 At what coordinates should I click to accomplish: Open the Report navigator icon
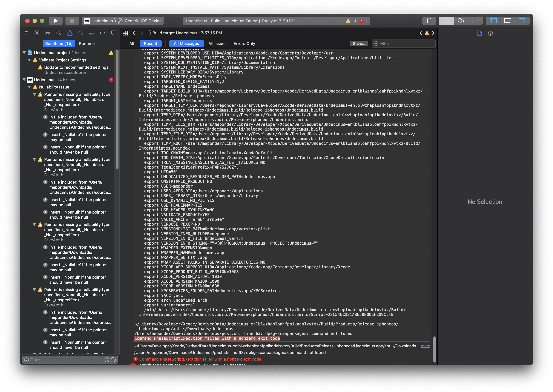[x=114, y=33]
